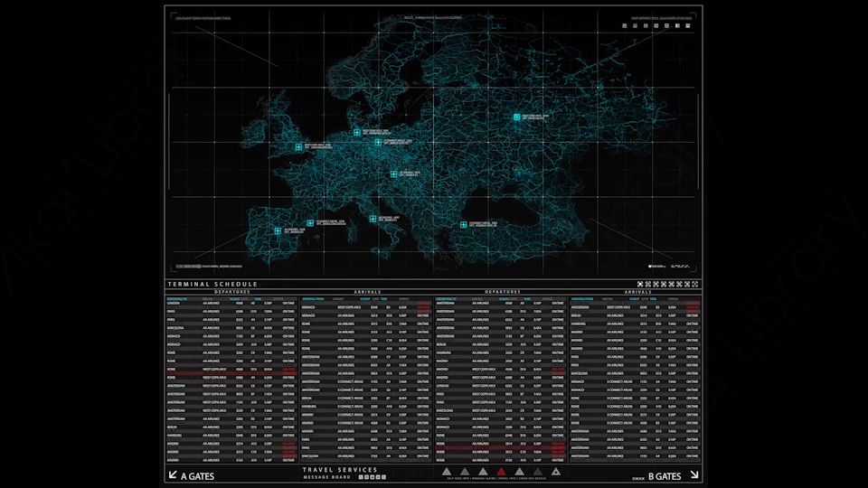Select the eastern Germany marker near Berlin
The width and height of the screenshot is (868, 488).
tap(378, 142)
